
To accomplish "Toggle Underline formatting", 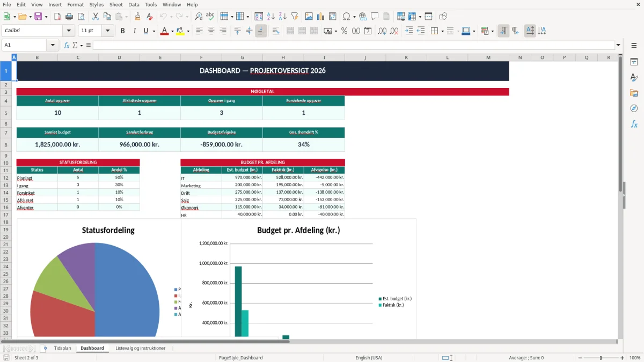I will [x=145, y=31].
